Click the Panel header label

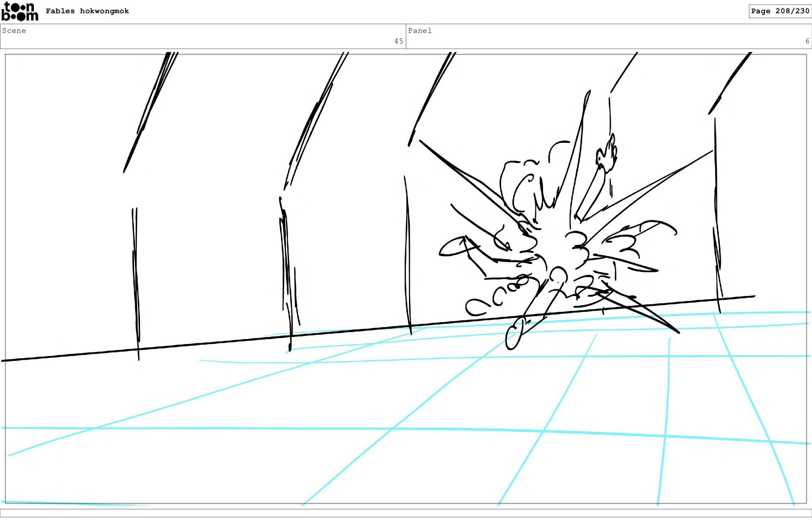(x=420, y=30)
